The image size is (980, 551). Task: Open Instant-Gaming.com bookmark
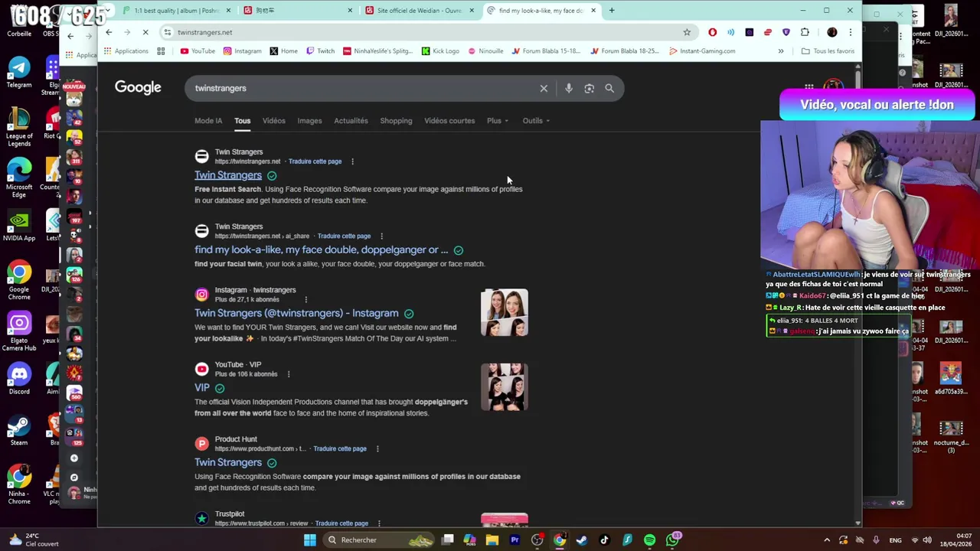pyautogui.click(x=702, y=51)
